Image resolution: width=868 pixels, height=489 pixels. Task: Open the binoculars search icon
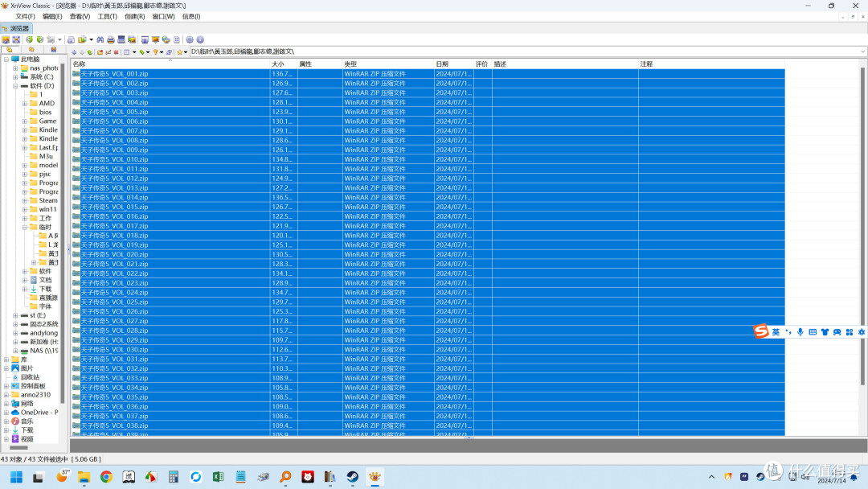(x=100, y=39)
